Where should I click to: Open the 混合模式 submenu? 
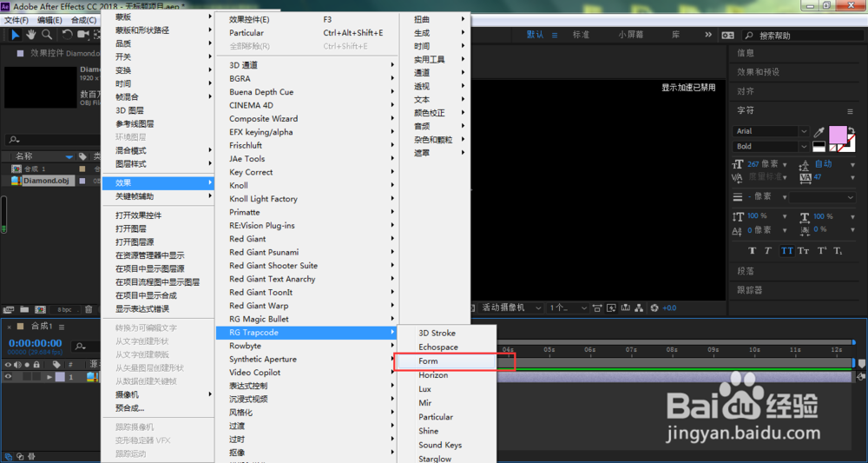(158, 150)
